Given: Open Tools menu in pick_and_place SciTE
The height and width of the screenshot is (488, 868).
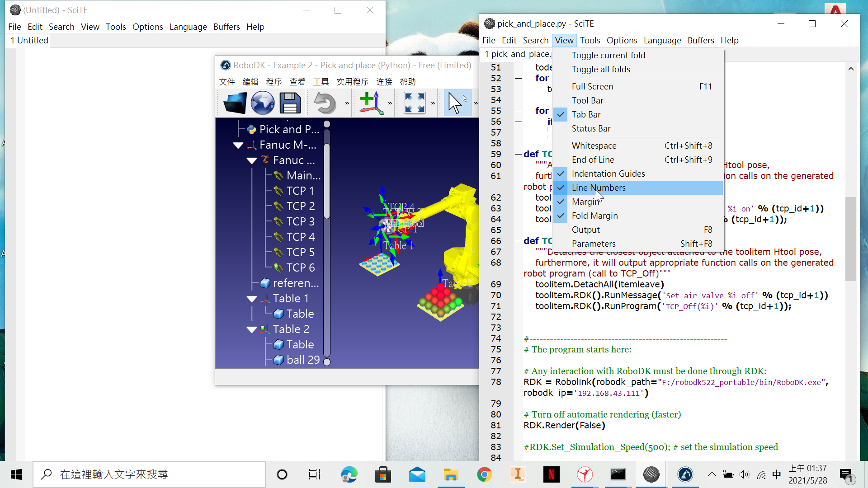Looking at the screenshot, I should click(590, 40).
